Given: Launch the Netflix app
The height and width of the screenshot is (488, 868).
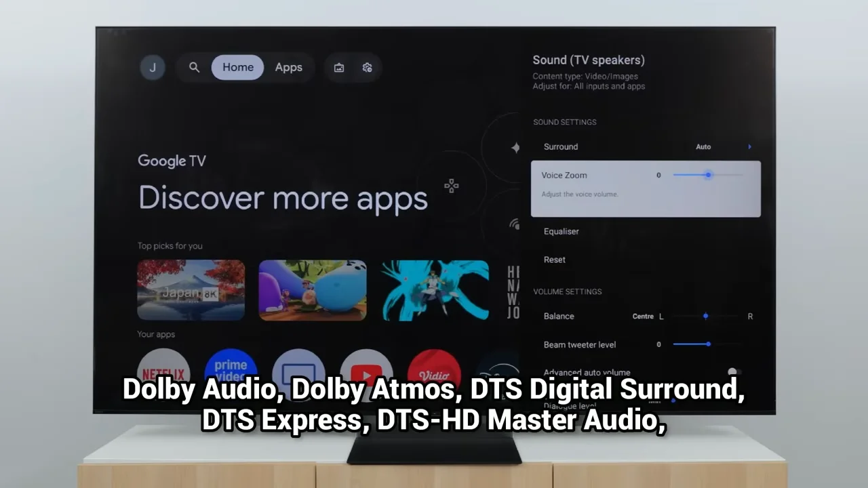Looking at the screenshot, I should [x=163, y=374].
